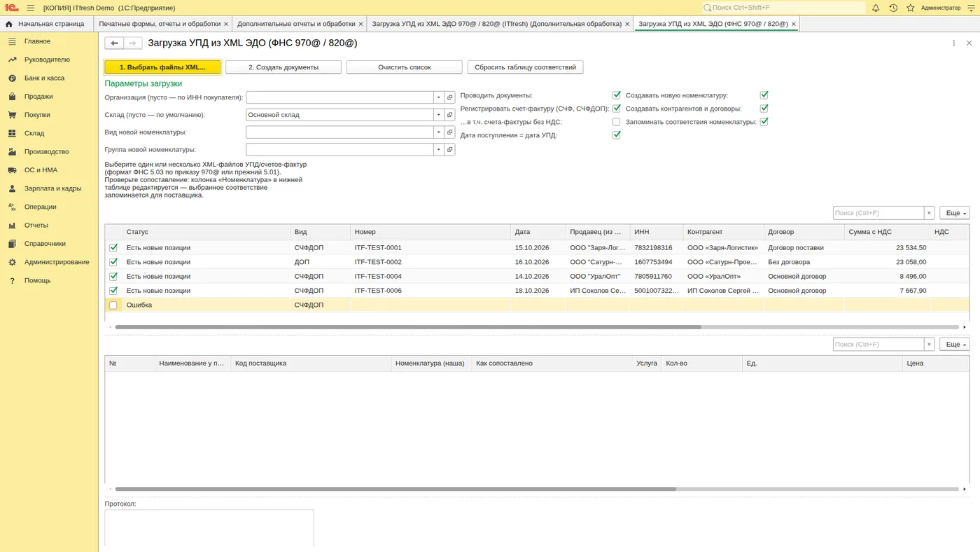Expand Группа новой номенклатуры dropdown
Viewport: 980px width, 552px height.
coord(439,149)
